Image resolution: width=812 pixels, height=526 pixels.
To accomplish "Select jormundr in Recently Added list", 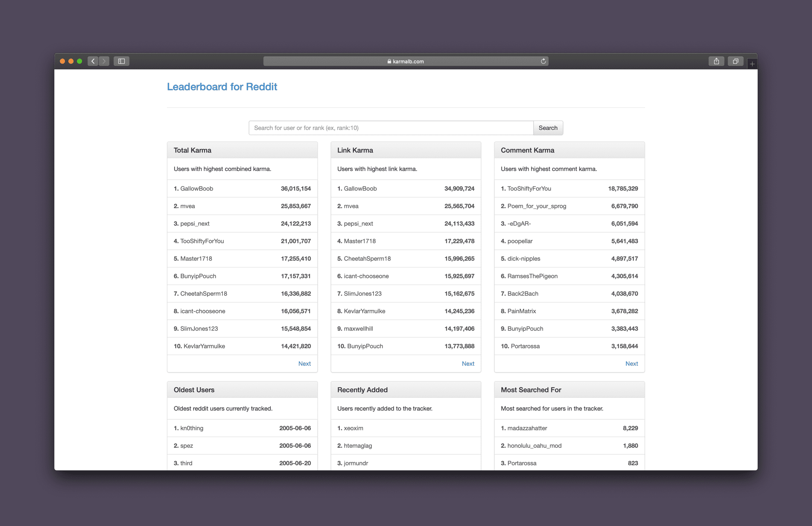I will 356,463.
